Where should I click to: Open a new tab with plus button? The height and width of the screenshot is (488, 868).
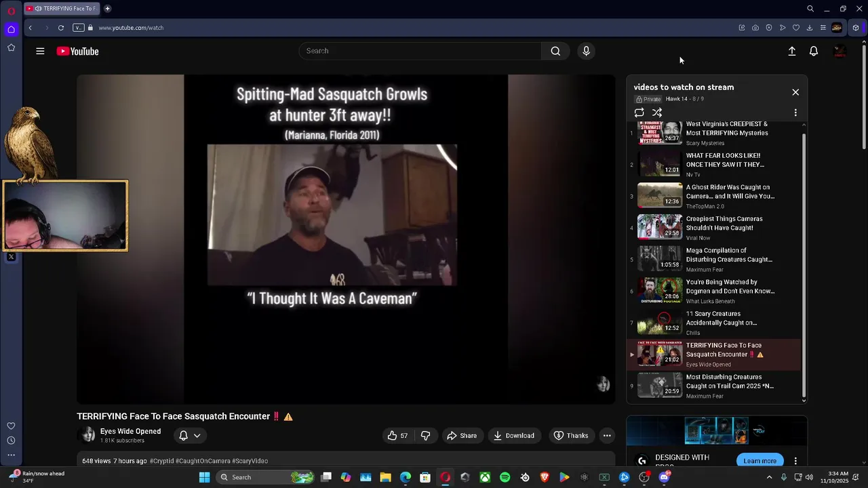(x=107, y=9)
